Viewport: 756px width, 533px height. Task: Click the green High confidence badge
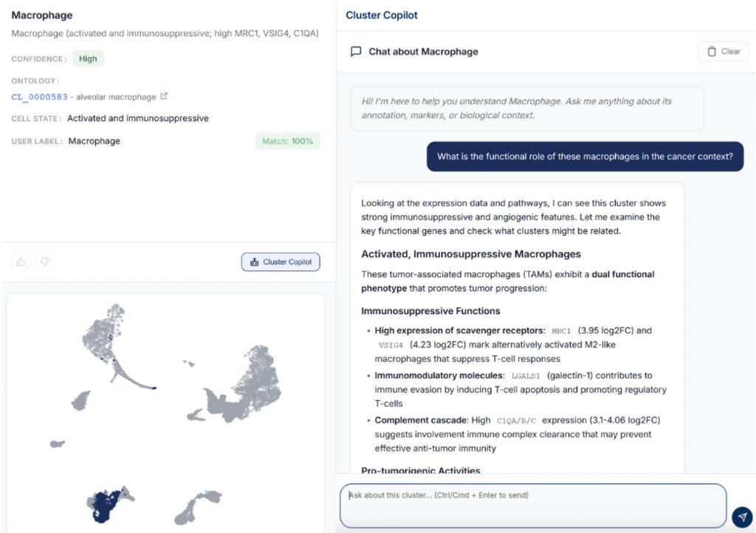click(88, 58)
